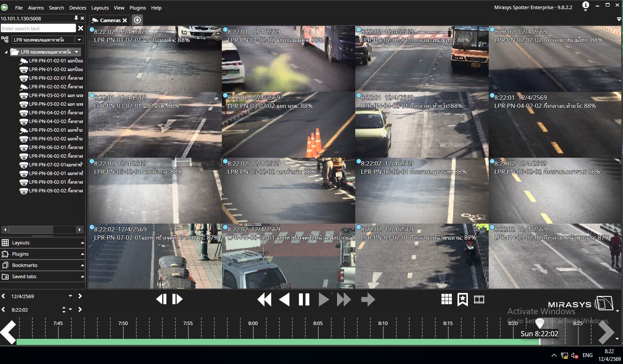Viewport: 623px width, 364px height.
Task: Open the Alarms menu
Action: [x=36, y=8]
